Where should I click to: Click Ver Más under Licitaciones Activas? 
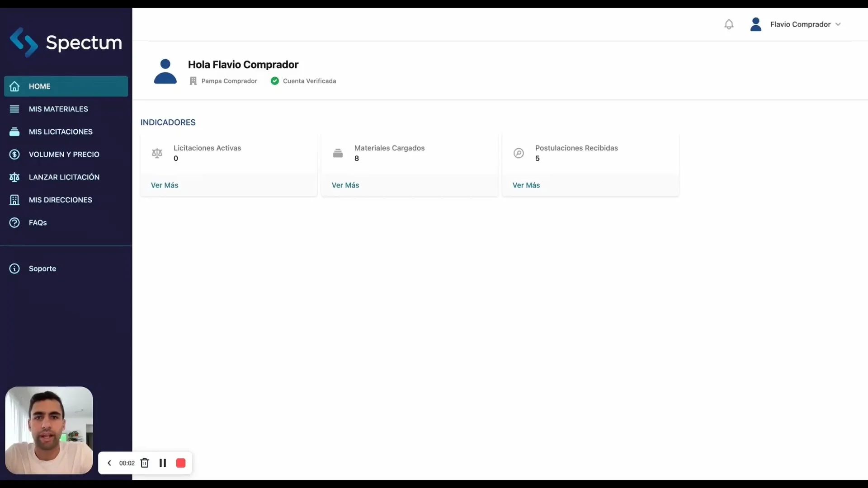tap(165, 185)
